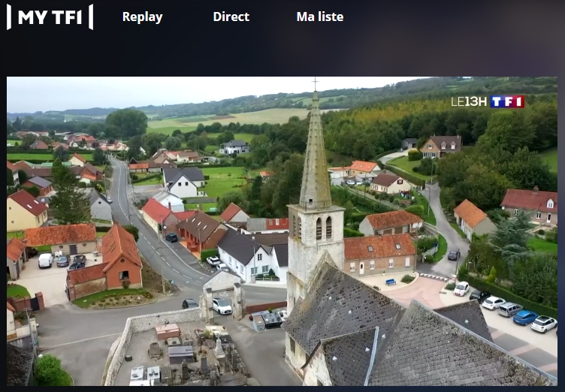Go to the Direct live section
565x392 pixels.
(x=231, y=17)
